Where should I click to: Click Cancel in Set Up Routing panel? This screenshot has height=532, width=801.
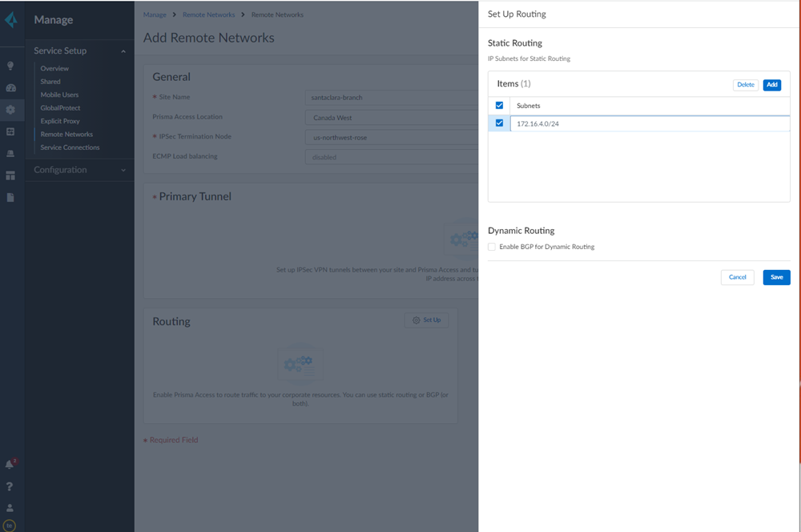pyautogui.click(x=737, y=277)
